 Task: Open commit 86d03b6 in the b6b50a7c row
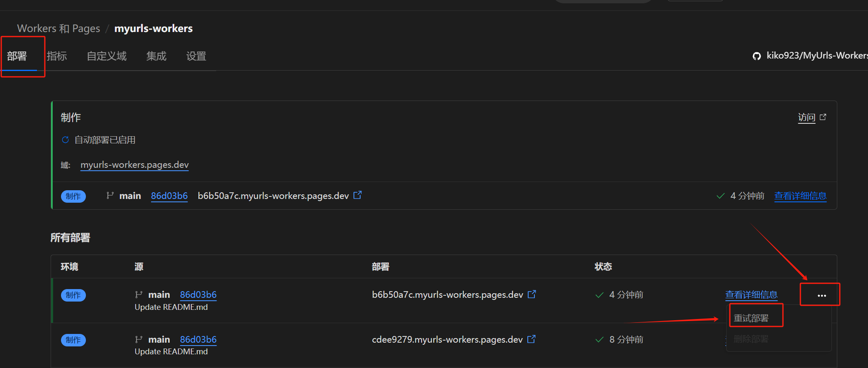(x=198, y=294)
